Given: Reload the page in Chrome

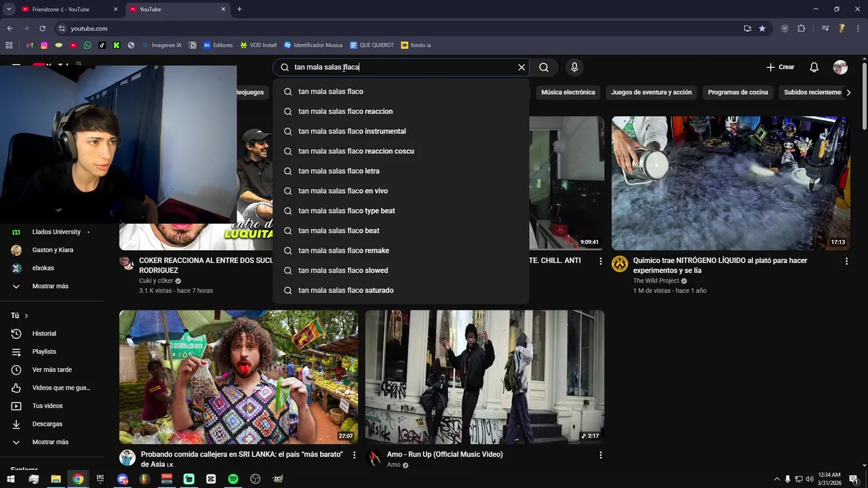Looking at the screenshot, I should pyautogui.click(x=42, y=28).
